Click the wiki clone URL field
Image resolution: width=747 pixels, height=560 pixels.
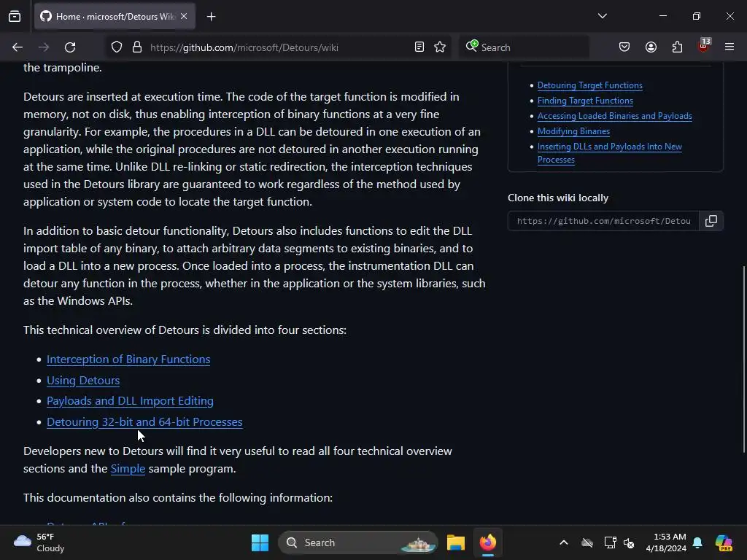603,221
